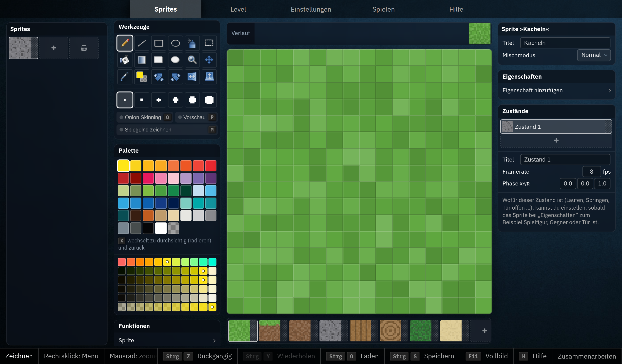Click the Framerate fps input field
This screenshot has width=622, height=364.
[x=591, y=172]
